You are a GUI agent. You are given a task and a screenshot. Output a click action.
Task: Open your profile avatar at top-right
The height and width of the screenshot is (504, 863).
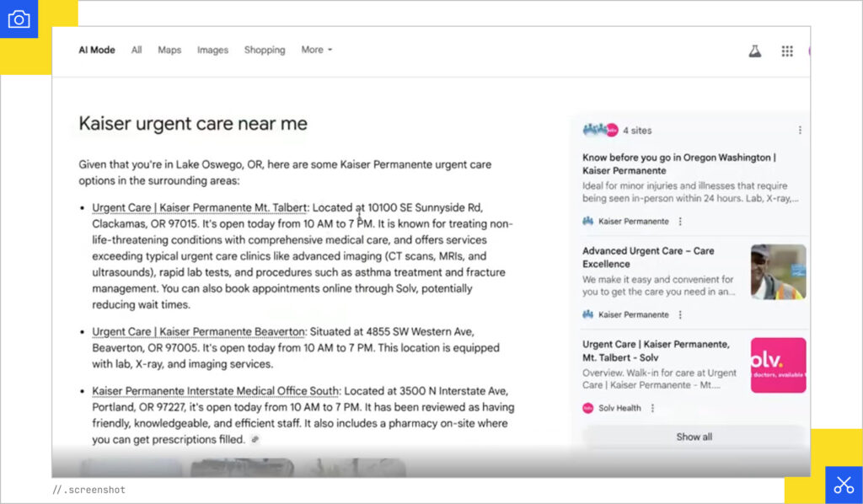(x=812, y=51)
